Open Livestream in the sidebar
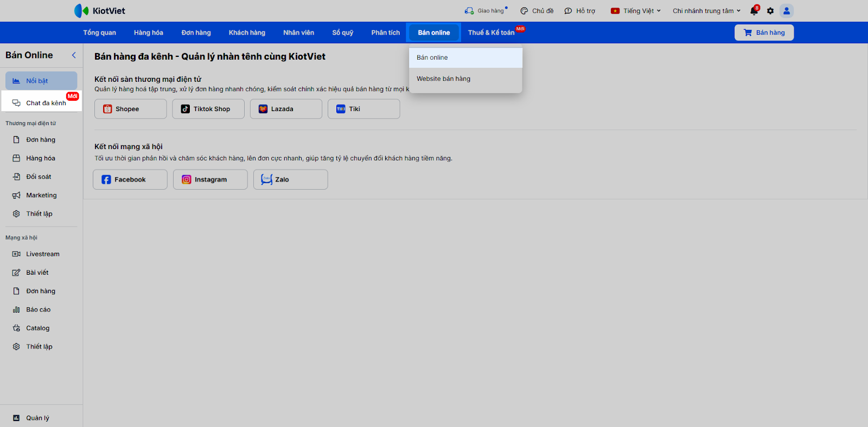Viewport: 868px width, 427px height. click(41, 254)
